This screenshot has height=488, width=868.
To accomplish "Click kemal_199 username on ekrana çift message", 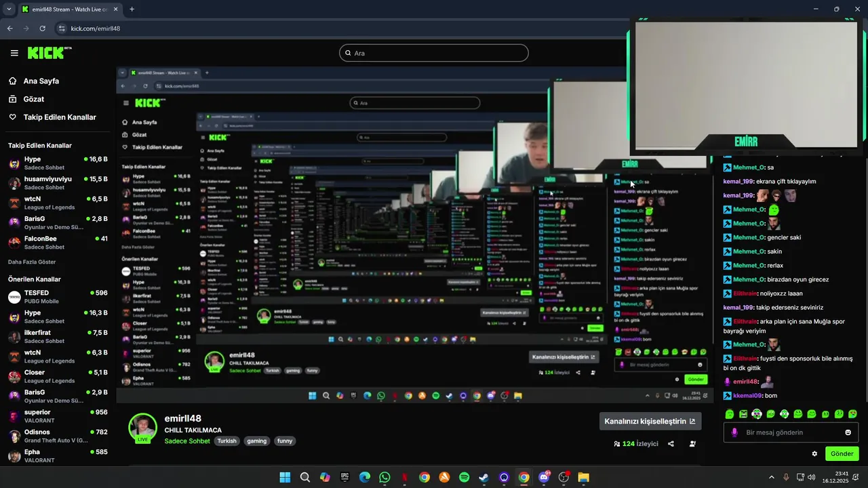I will click(738, 182).
